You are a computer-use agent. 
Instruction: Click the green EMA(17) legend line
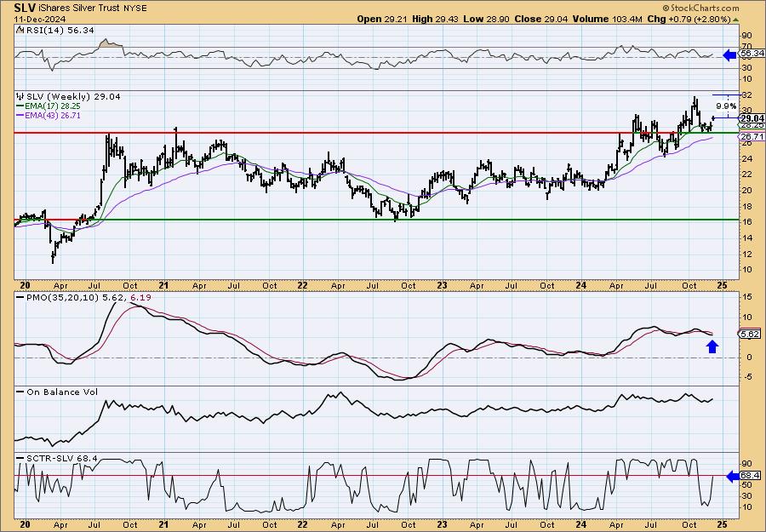[x=20, y=106]
